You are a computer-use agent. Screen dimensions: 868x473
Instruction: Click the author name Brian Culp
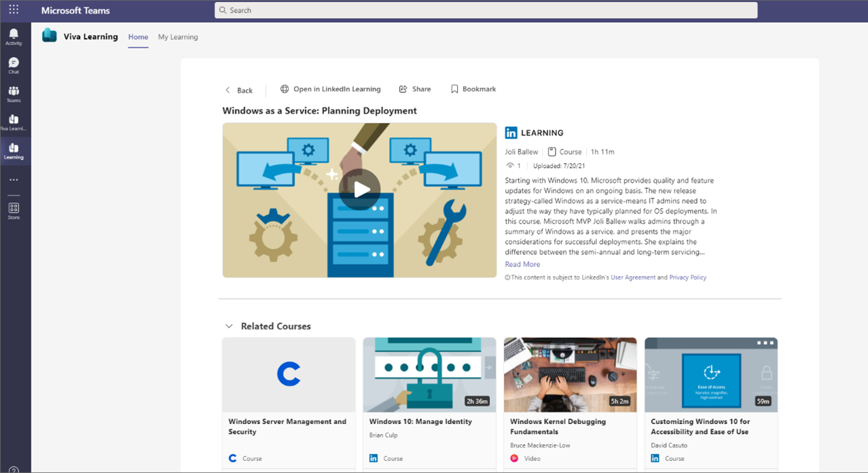coord(384,435)
